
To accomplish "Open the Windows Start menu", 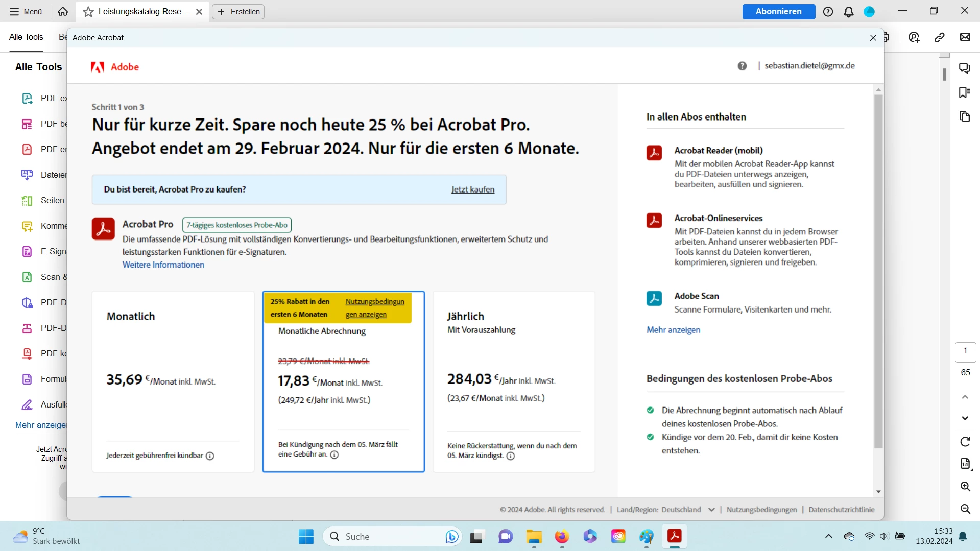I will (306, 536).
